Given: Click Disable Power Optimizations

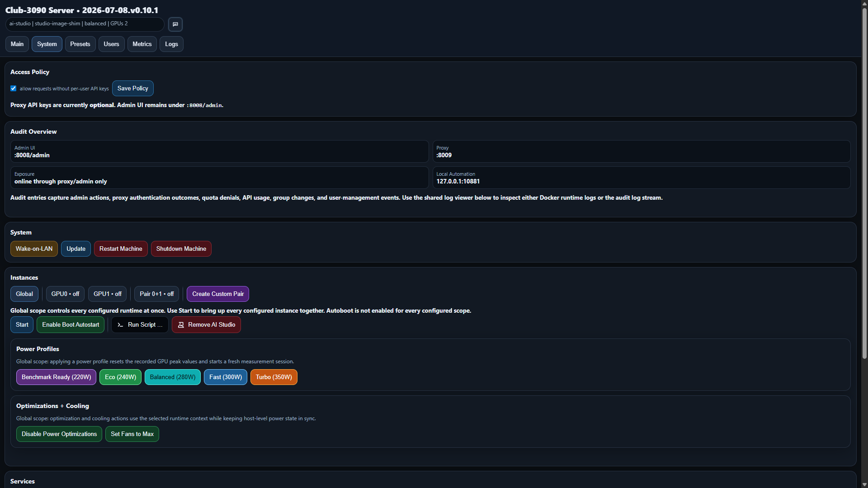Looking at the screenshot, I should pos(59,434).
